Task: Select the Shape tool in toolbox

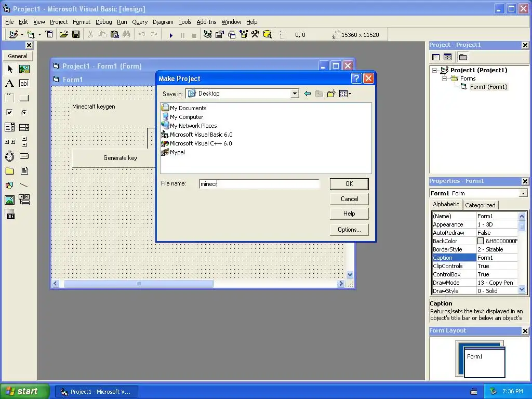Action: (10, 185)
